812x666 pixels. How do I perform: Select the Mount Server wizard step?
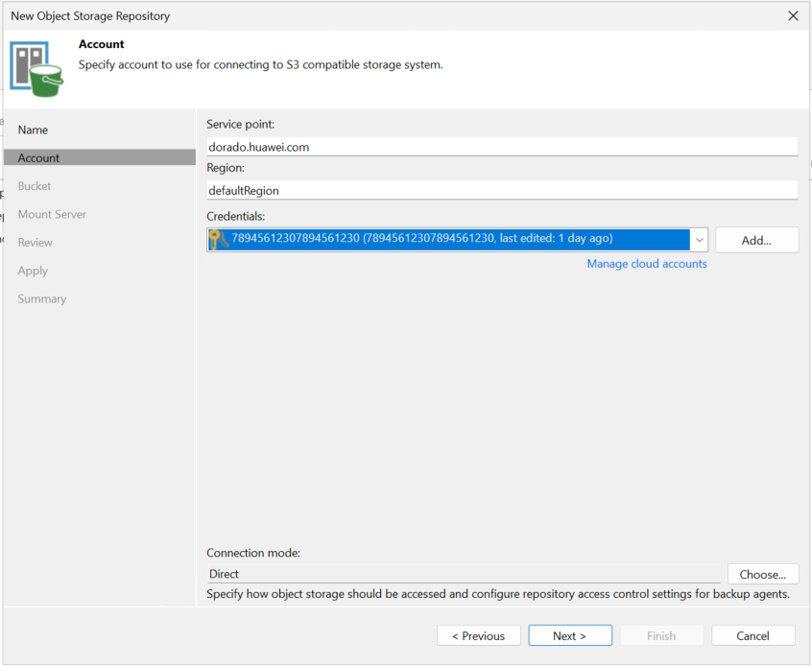[x=52, y=214]
